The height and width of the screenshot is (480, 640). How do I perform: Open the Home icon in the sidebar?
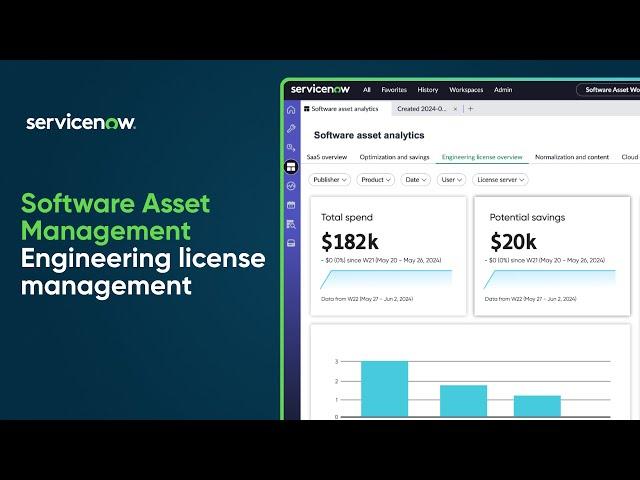click(x=291, y=110)
